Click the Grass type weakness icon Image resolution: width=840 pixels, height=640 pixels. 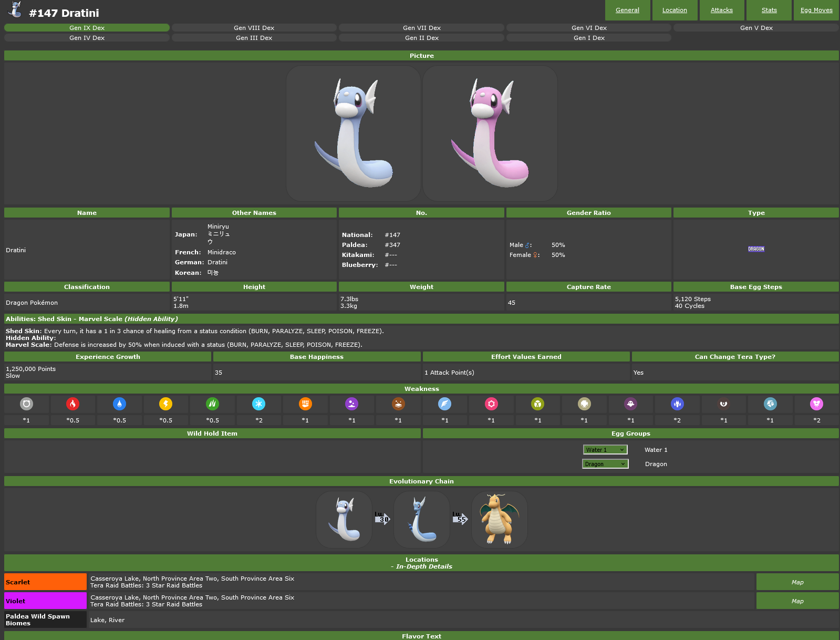click(212, 404)
